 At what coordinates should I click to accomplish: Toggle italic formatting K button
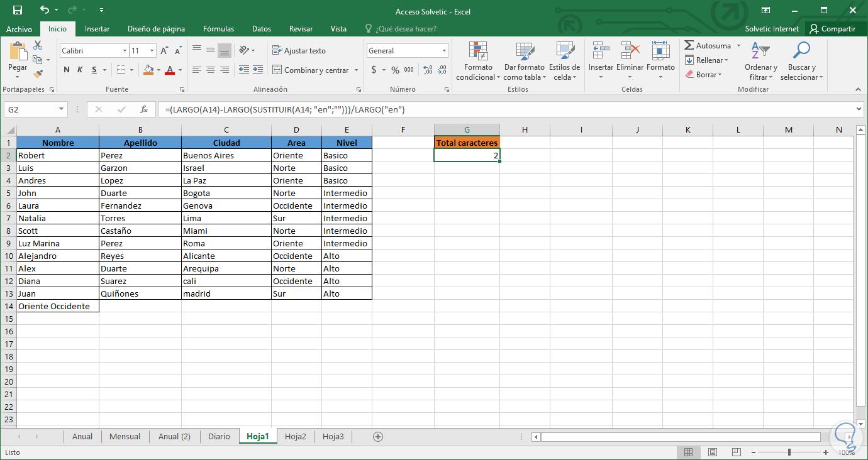tap(81, 70)
